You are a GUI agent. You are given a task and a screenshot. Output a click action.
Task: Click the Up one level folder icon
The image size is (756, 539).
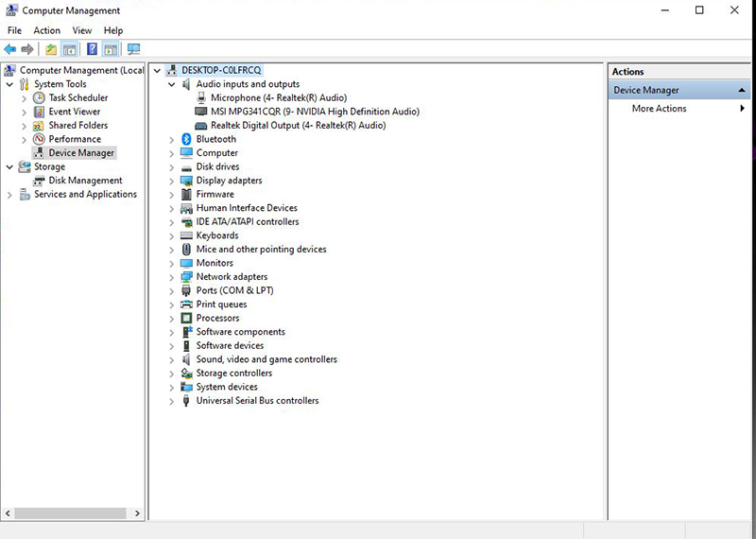[51, 49]
